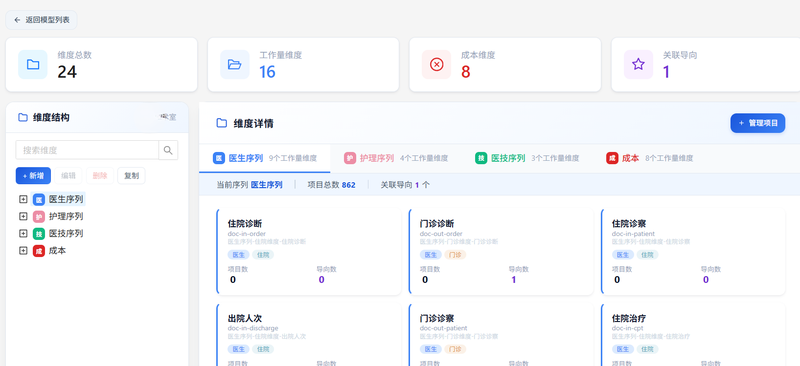Click the magnifier search icon for dimensions
This screenshot has width=800, height=366.
tap(168, 150)
